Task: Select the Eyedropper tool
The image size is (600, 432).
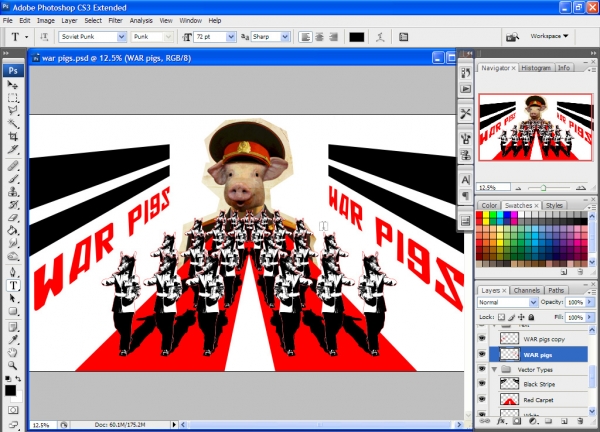Action: click(x=13, y=340)
